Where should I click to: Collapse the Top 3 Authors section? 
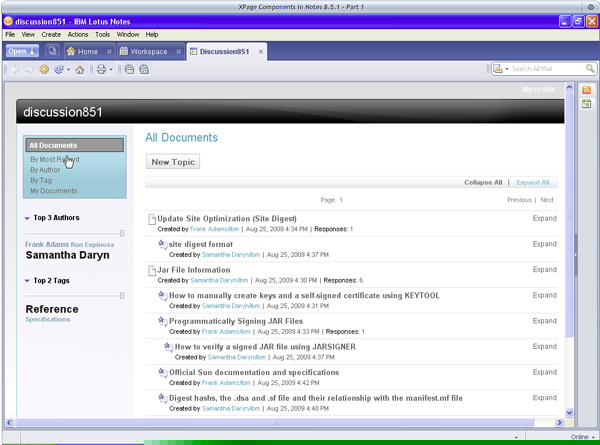pyautogui.click(x=27, y=218)
